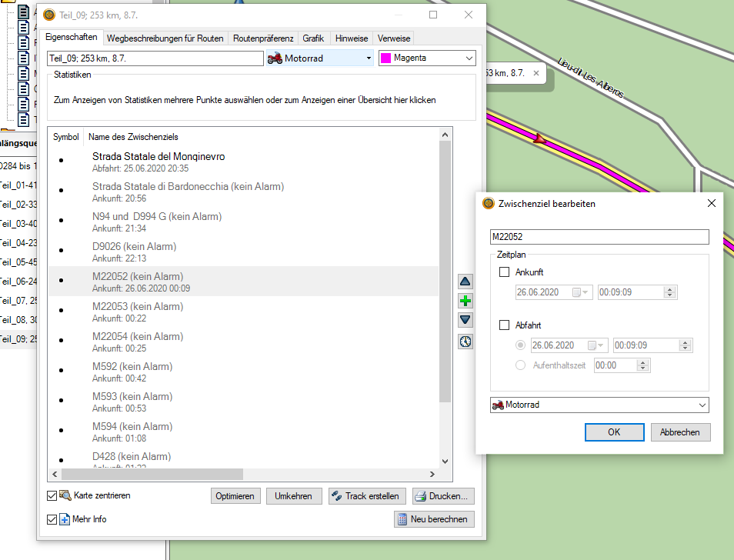Viewport: 734px width, 560px height.
Task: Open calendar picker for Ankunft date
Action: pyautogui.click(x=582, y=292)
